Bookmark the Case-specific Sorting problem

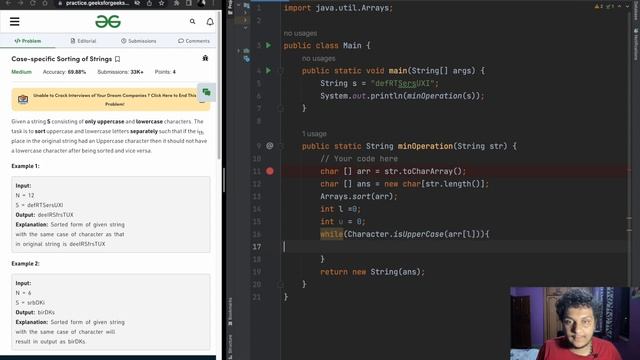pyautogui.click(x=118, y=59)
